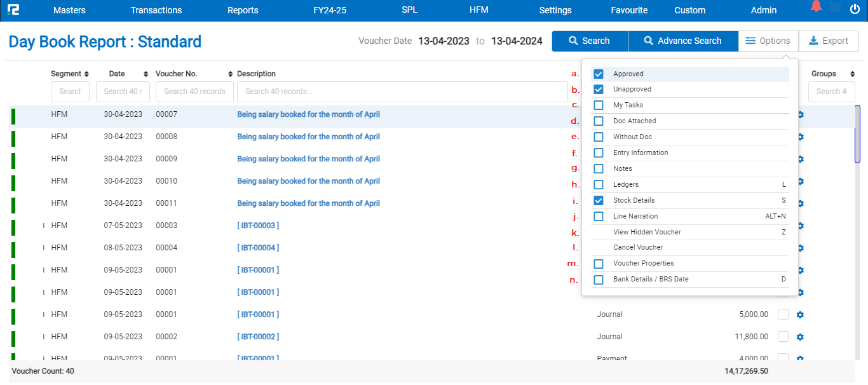The image size is (868, 385).
Task: Click the Advance Search button
Action: point(682,41)
